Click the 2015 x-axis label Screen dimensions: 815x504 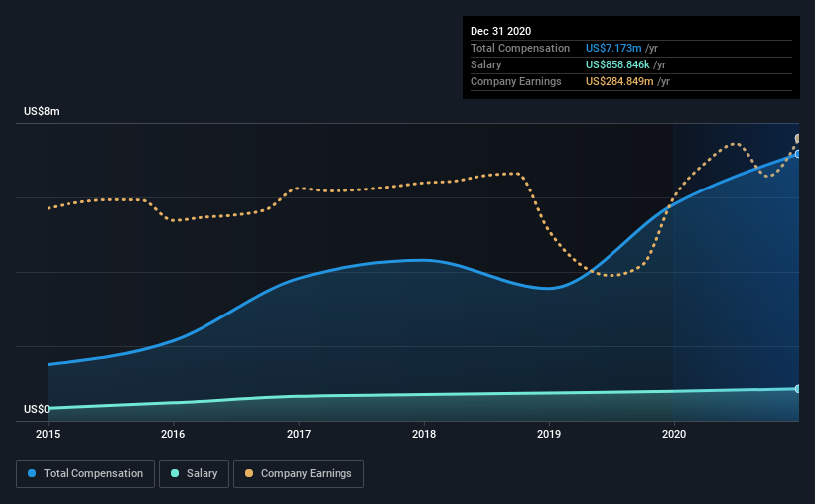[48, 434]
